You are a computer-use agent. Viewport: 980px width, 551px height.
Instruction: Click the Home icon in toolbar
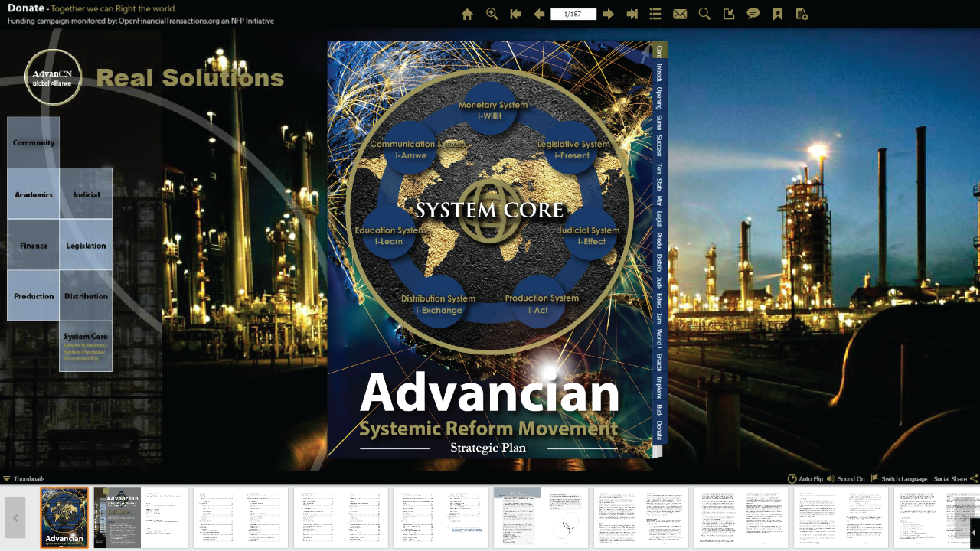pos(467,14)
